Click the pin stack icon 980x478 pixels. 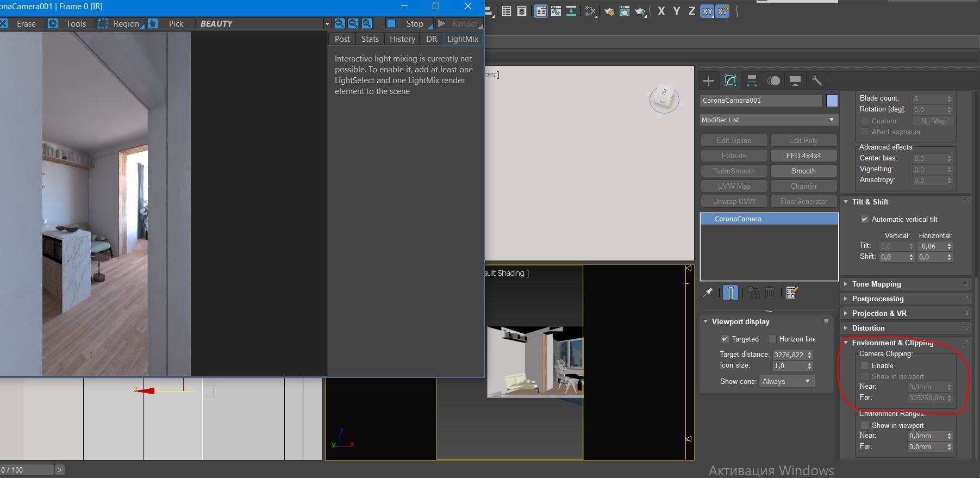[708, 293]
